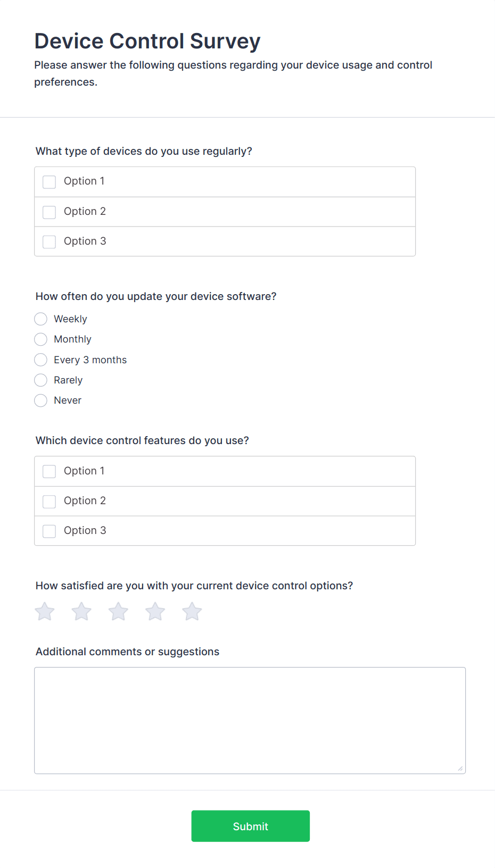Rate satisfaction two stars
The width and height of the screenshot is (495, 868).
(81, 612)
